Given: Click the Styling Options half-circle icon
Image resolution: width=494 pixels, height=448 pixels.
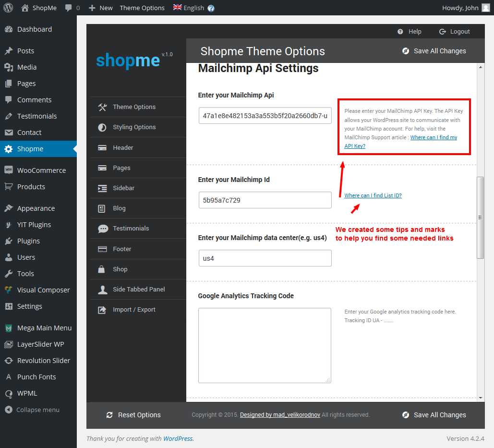Looking at the screenshot, I should click(x=102, y=127).
